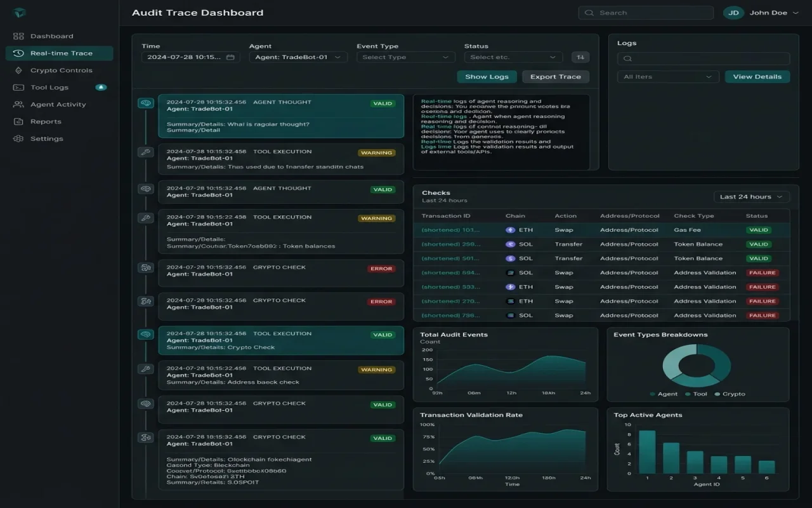The width and height of the screenshot is (812, 508).
Task: Click the 'Check Type' column header
Action: click(x=694, y=216)
